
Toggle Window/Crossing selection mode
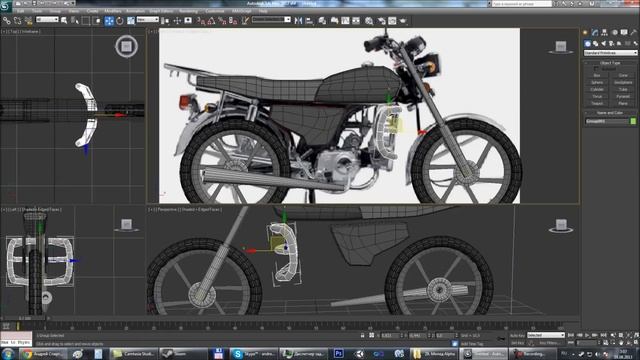click(x=97, y=20)
